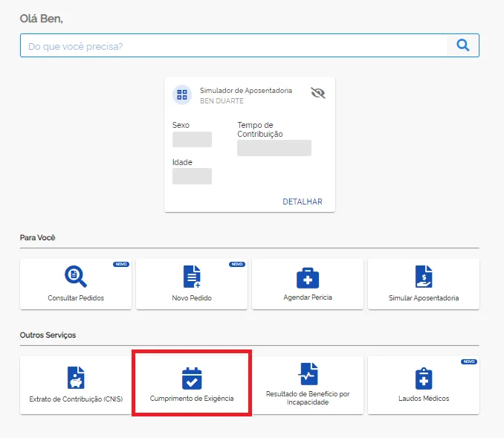Click the NOVO badge on Consultar Pedidos
504x438 pixels.
tap(121, 264)
